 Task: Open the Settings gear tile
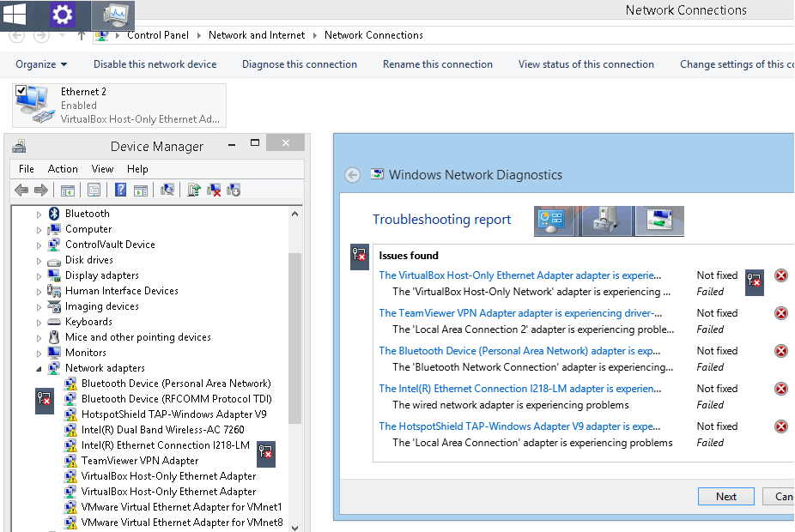[x=63, y=15]
